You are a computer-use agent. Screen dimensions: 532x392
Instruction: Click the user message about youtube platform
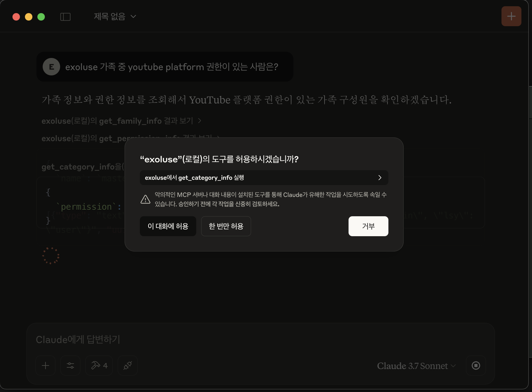coord(165,67)
